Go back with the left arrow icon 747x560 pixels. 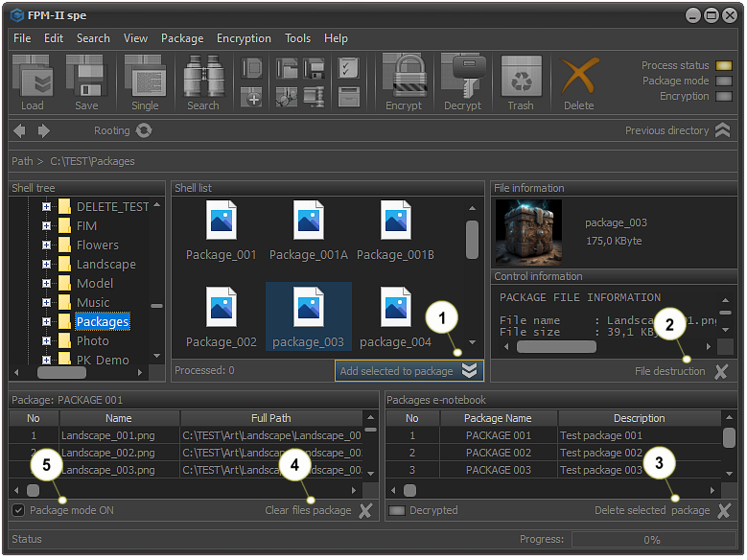(19, 130)
